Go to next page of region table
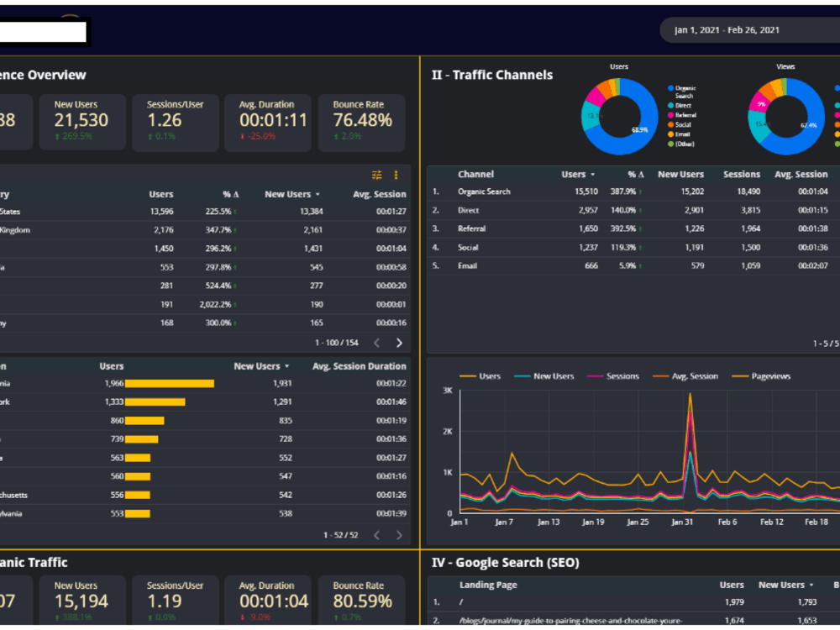 (399, 535)
